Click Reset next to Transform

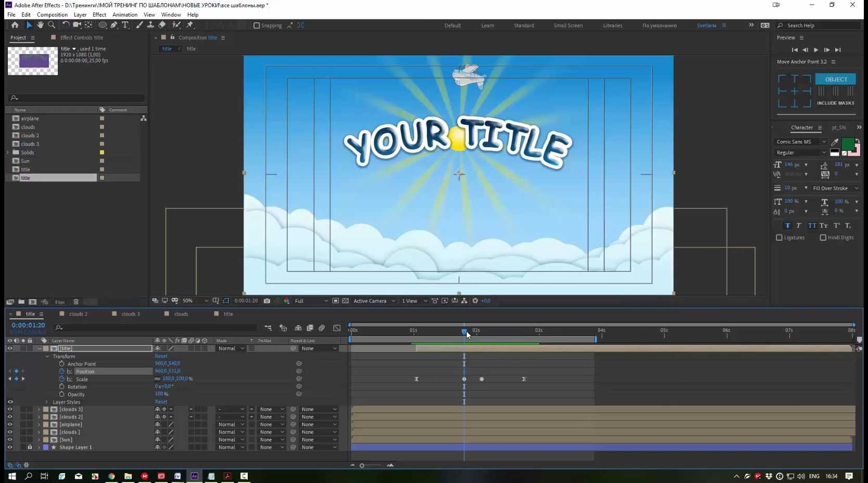click(161, 356)
